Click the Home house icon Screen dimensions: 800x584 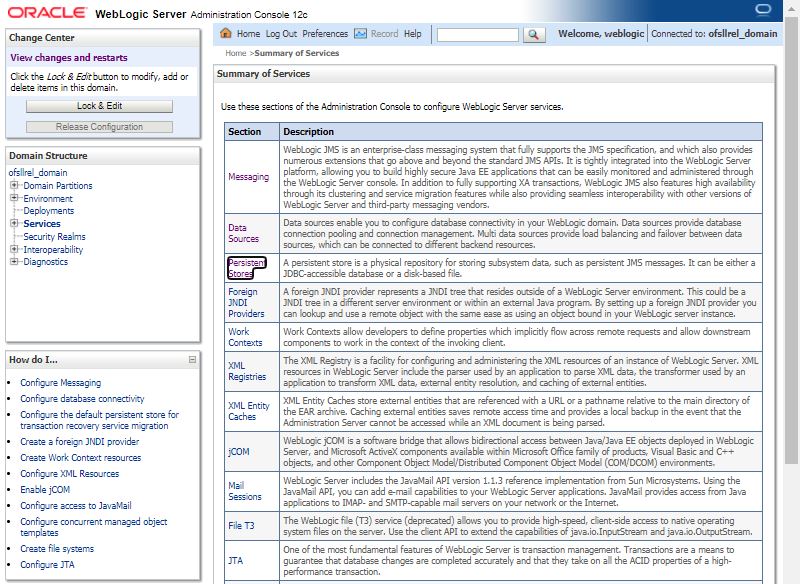point(226,34)
